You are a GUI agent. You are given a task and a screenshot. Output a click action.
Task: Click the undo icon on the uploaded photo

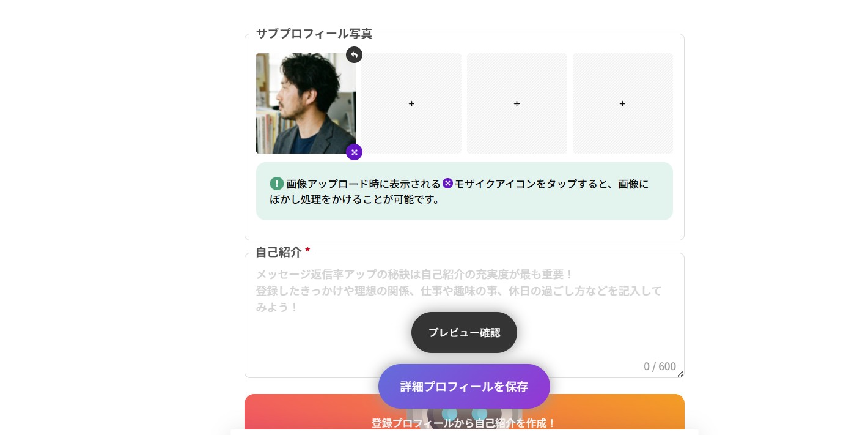click(x=354, y=54)
